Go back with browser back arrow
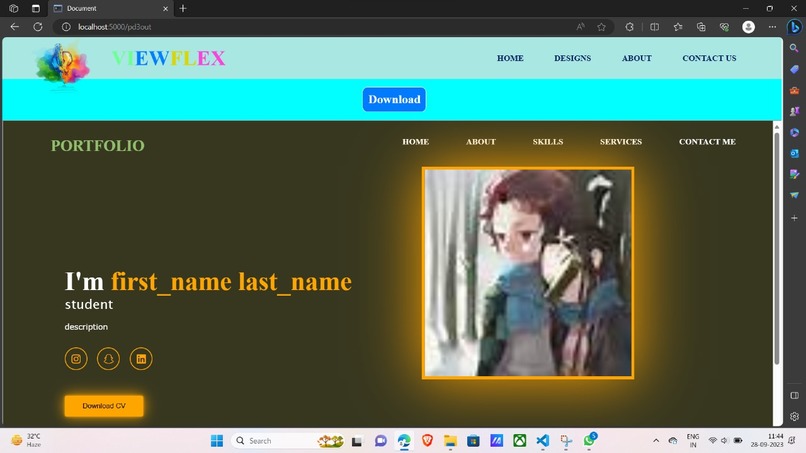 14,27
